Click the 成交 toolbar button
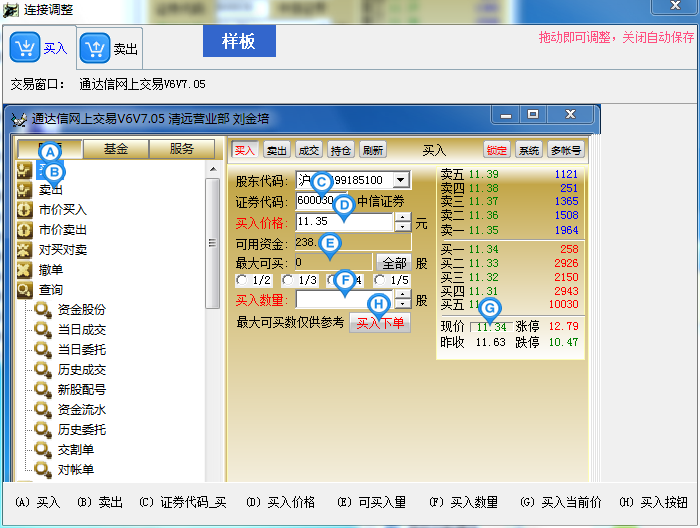The image size is (700, 528). coord(309,150)
